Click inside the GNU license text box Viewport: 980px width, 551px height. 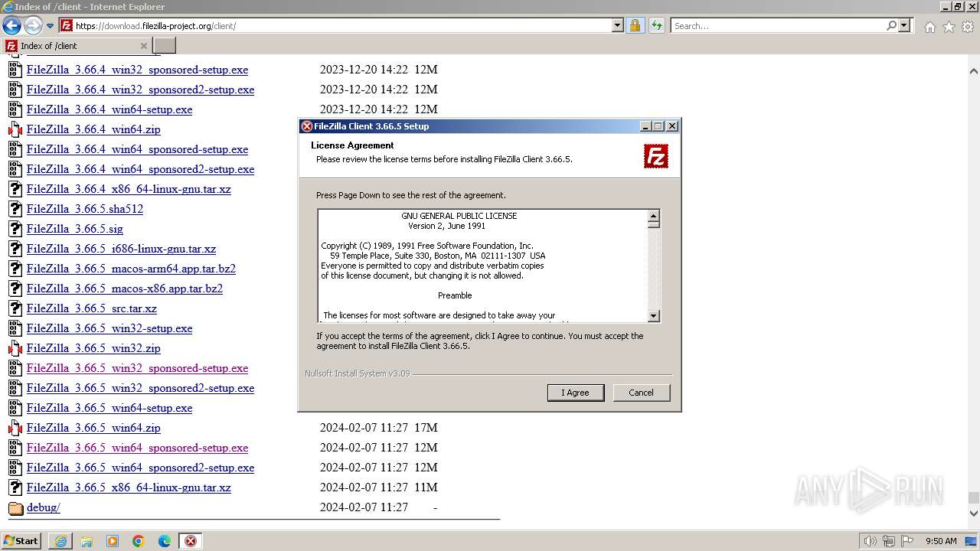click(482, 266)
